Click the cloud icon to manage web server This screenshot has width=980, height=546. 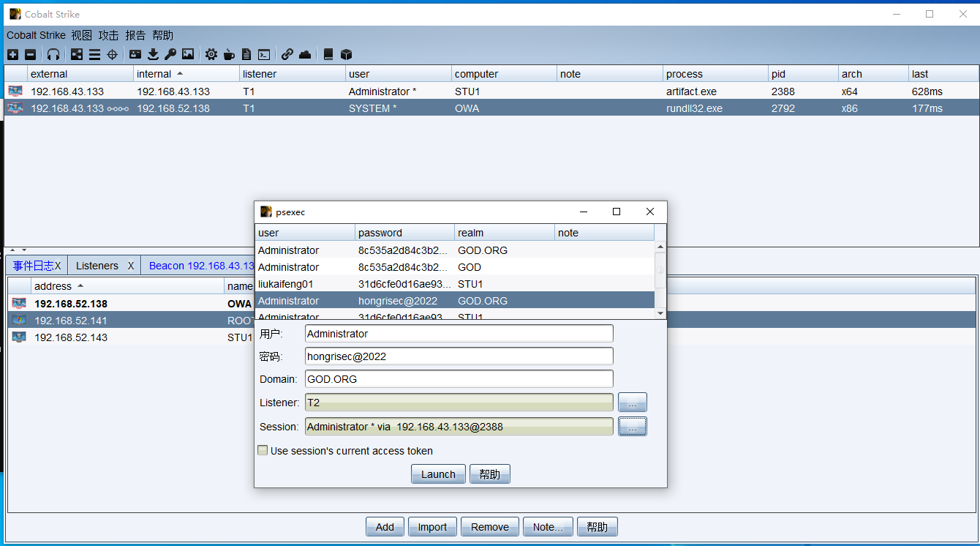pyautogui.click(x=305, y=54)
